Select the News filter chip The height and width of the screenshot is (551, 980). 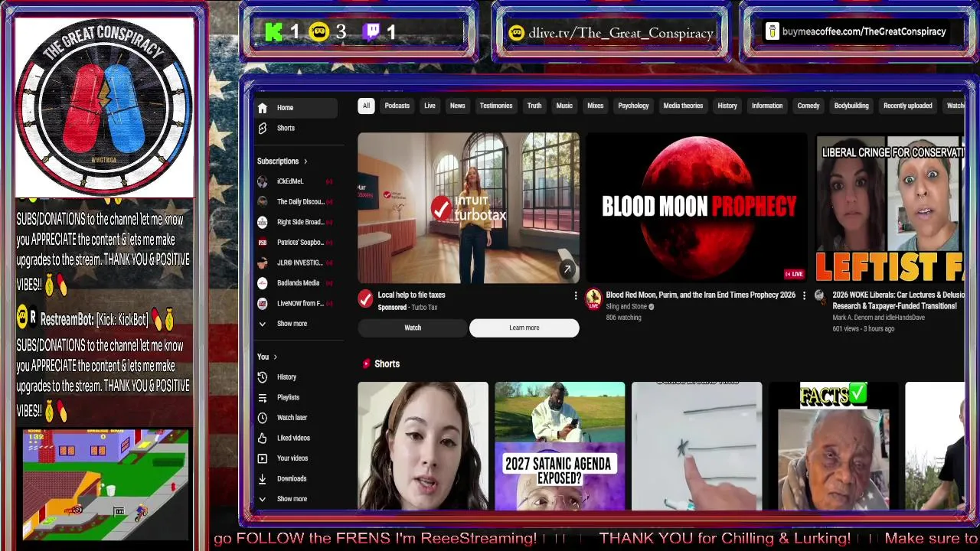click(457, 106)
